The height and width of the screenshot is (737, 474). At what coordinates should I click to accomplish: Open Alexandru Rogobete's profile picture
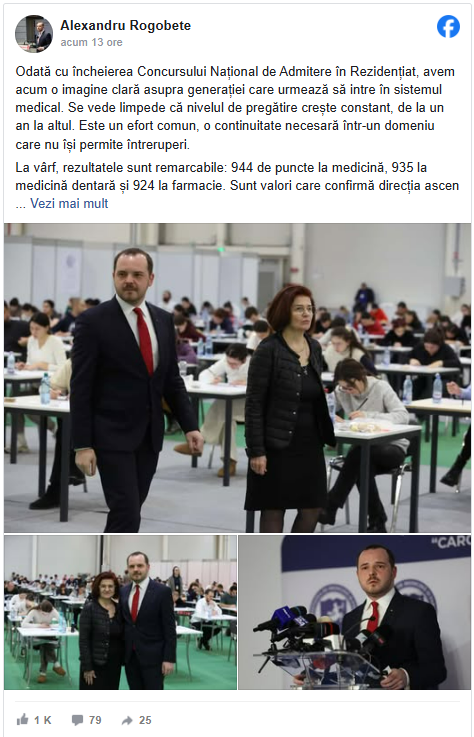[34, 33]
